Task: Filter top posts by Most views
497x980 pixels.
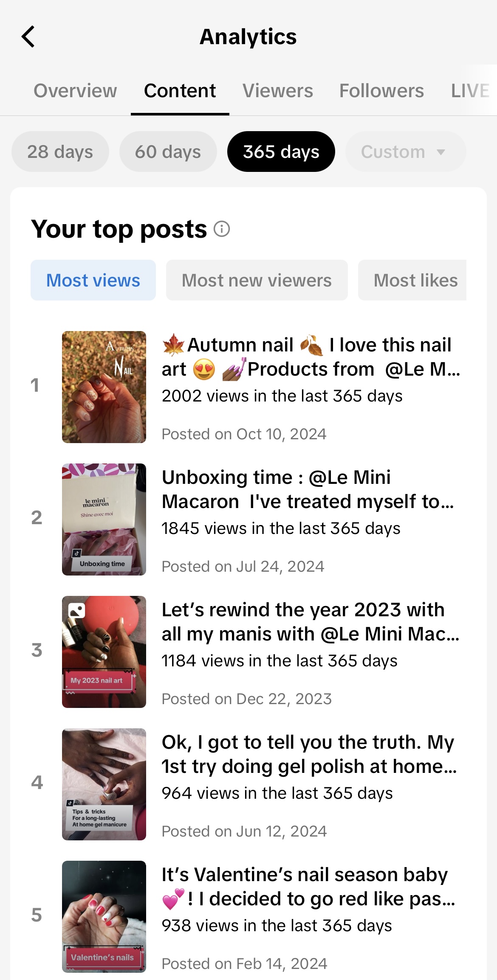Action: tap(93, 280)
